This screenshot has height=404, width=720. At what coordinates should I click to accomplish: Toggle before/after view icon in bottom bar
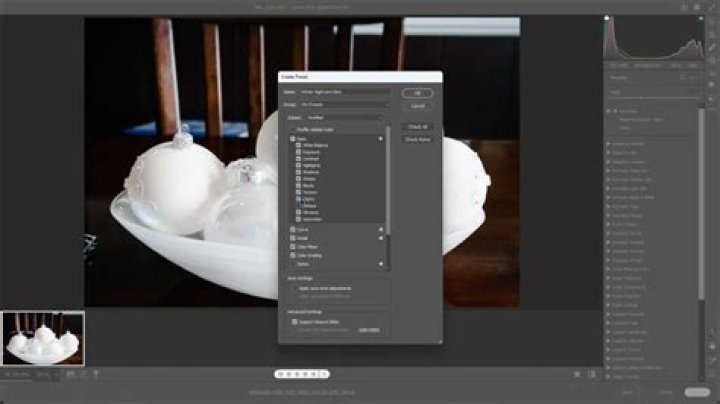592,375
